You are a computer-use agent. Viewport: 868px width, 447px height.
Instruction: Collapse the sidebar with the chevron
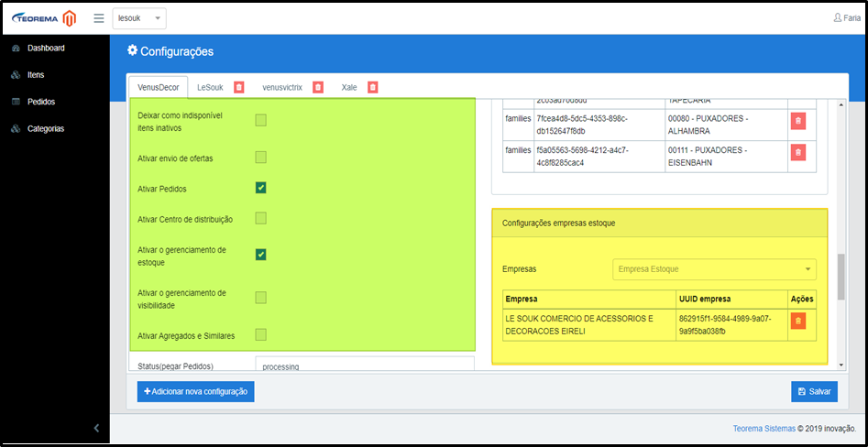pyautogui.click(x=96, y=428)
